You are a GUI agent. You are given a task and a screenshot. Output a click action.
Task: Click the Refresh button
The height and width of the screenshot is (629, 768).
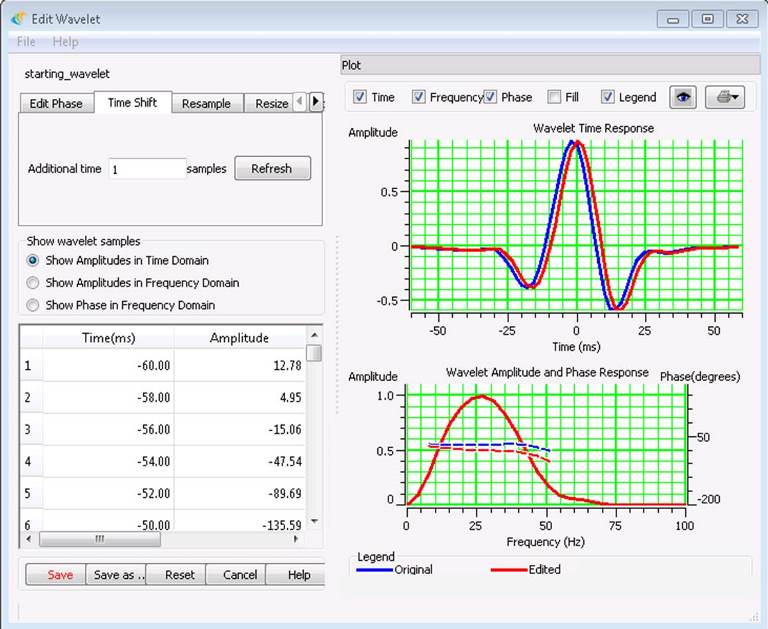[272, 169]
